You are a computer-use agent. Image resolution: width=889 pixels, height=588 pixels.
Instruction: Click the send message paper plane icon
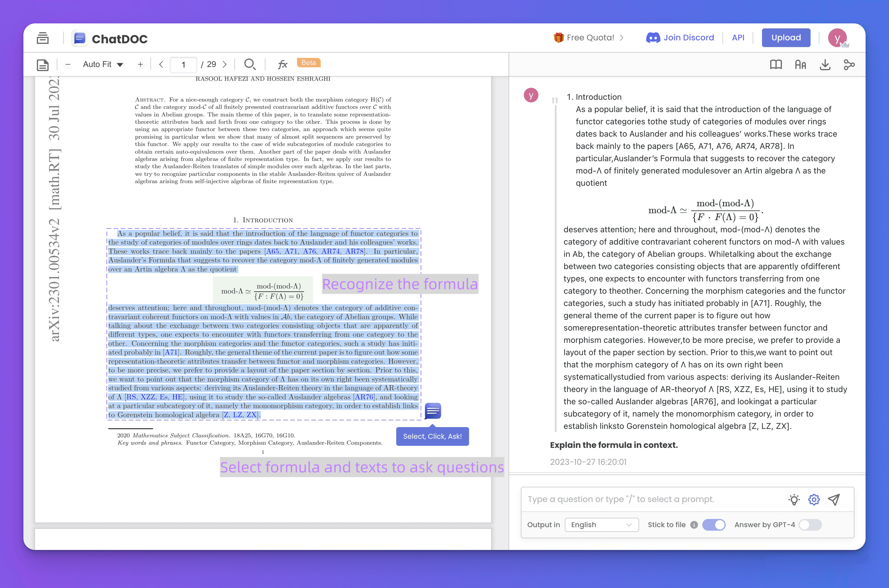(834, 499)
